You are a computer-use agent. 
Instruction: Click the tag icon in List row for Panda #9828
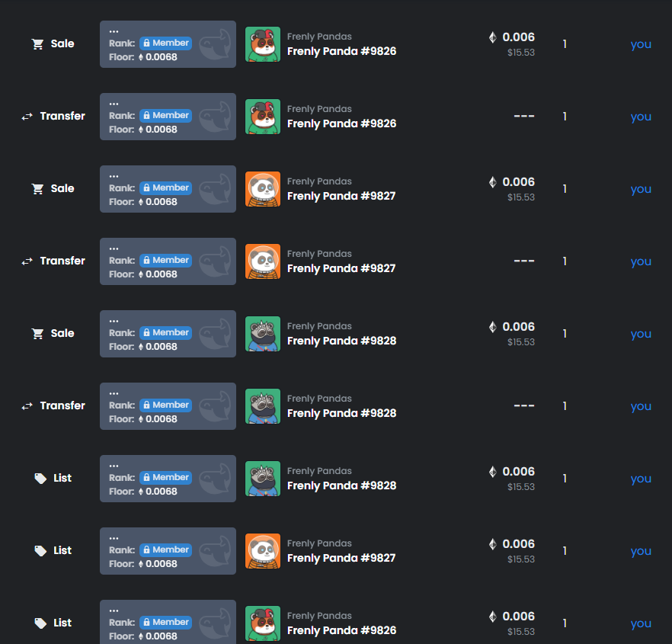pyautogui.click(x=40, y=479)
